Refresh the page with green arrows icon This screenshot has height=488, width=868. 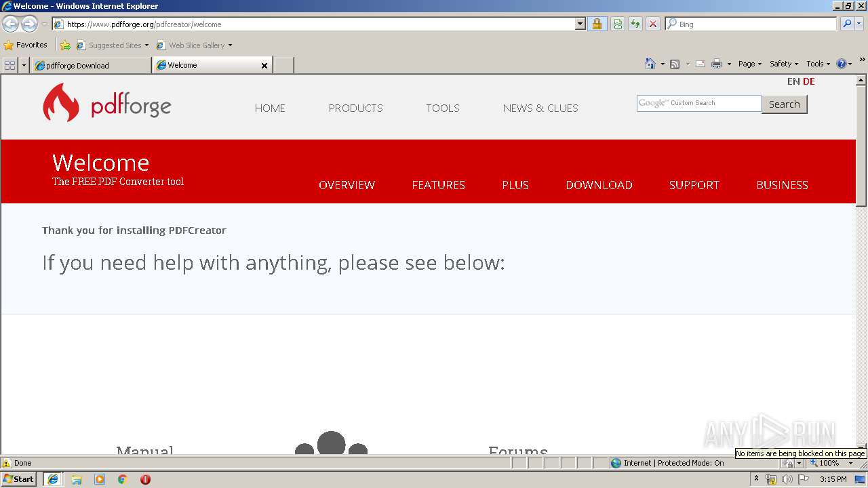pyautogui.click(x=635, y=24)
